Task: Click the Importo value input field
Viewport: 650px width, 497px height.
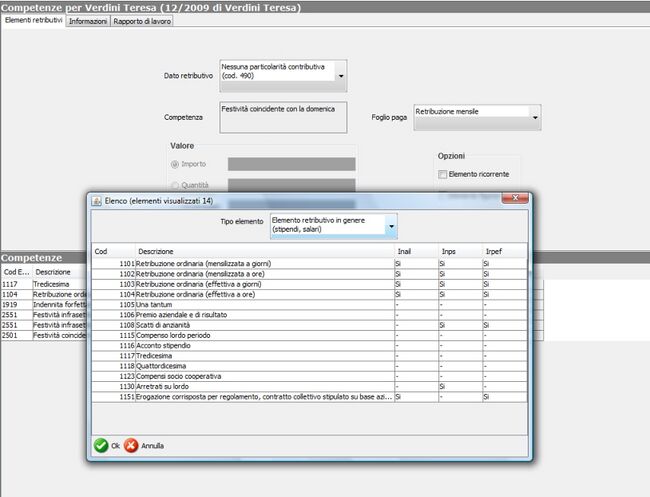Action: point(291,164)
